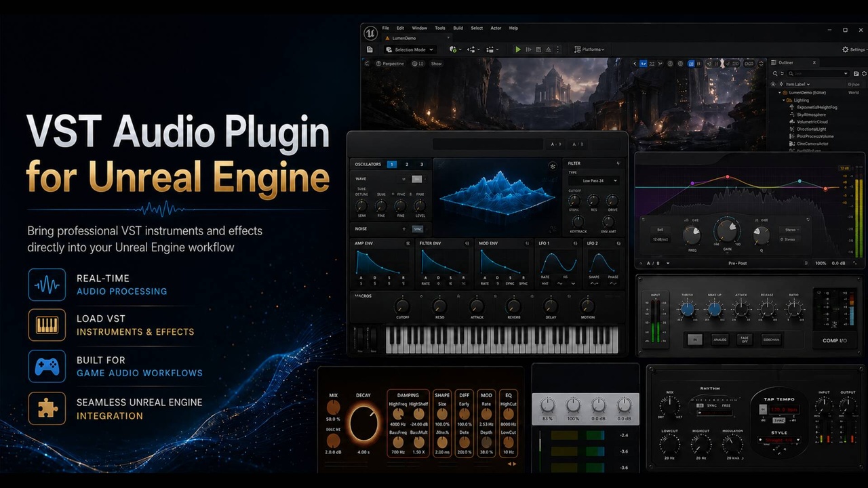Start play-in-editor with the green Play icon

point(518,49)
